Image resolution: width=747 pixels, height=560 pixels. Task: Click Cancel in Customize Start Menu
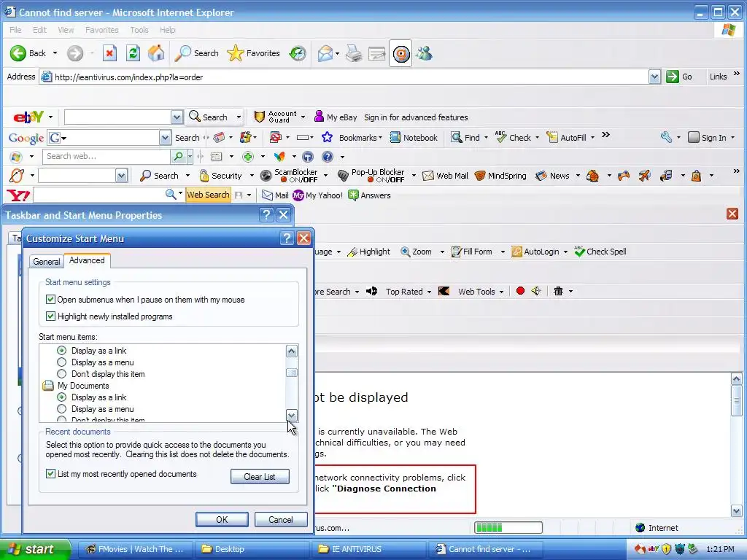281,519
